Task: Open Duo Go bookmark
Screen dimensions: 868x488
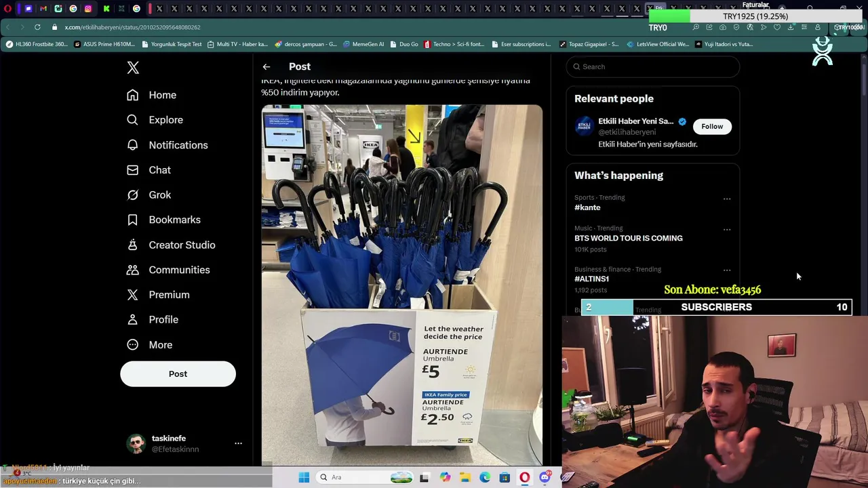Action: (x=404, y=44)
